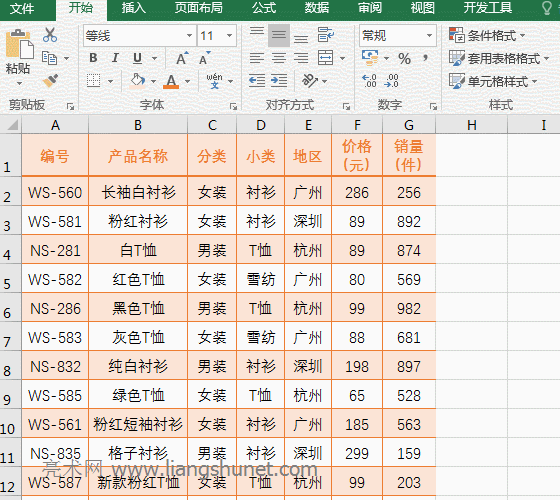Click the 单元格样式 cell styles button
Viewport: 560px width, 500px height.
click(493, 81)
